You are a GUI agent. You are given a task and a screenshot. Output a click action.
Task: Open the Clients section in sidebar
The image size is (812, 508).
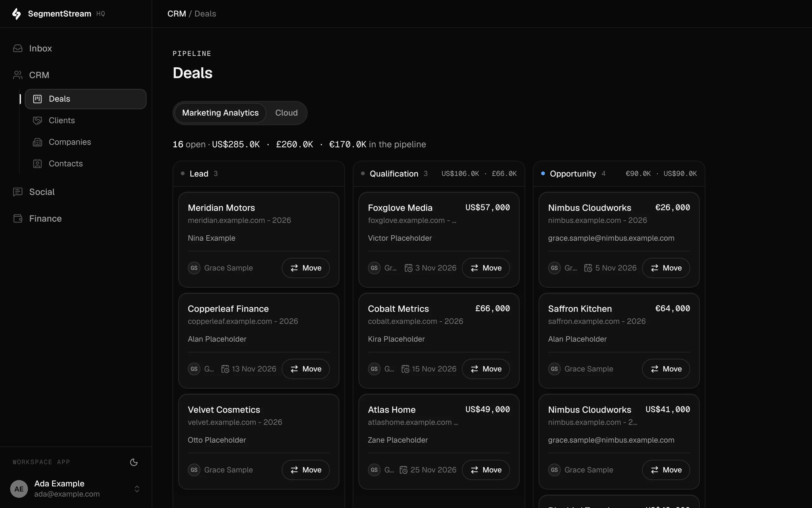pos(86,120)
